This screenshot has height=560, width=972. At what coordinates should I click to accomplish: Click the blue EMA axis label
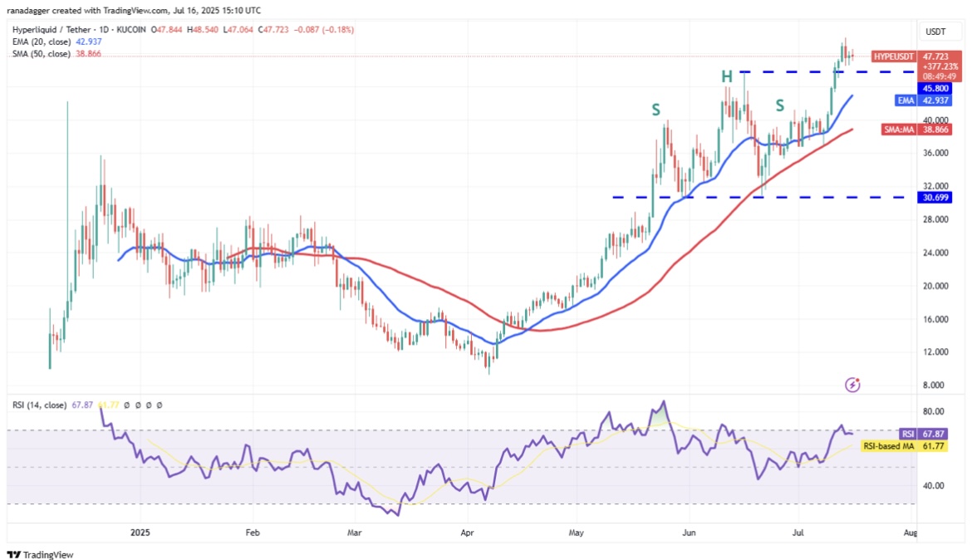(905, 101)
